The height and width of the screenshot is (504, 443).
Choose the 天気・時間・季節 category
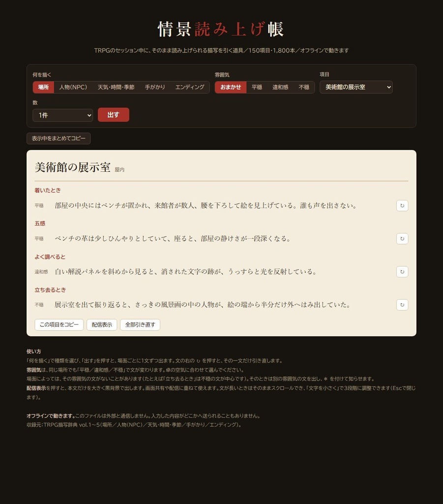116,87
